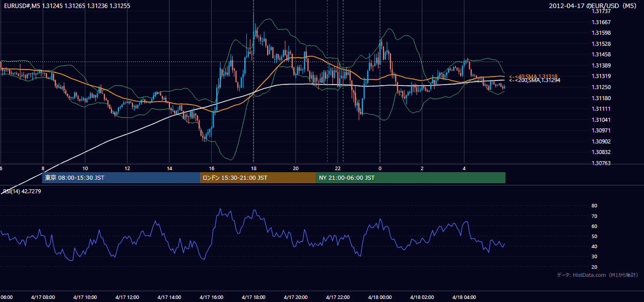644x302 pixels.
Task: Click the RSI level label 40
Action: (x=595, y=246)
